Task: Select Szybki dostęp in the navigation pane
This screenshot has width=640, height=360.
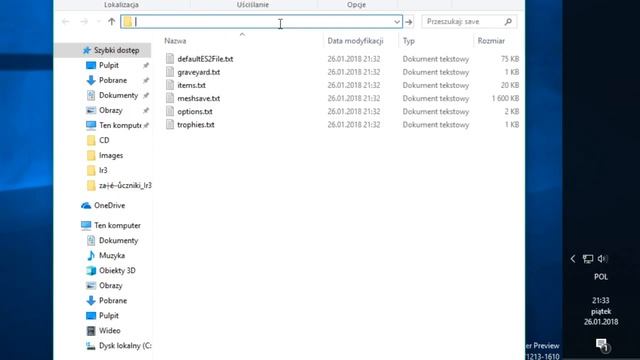Action: point(116,50)
